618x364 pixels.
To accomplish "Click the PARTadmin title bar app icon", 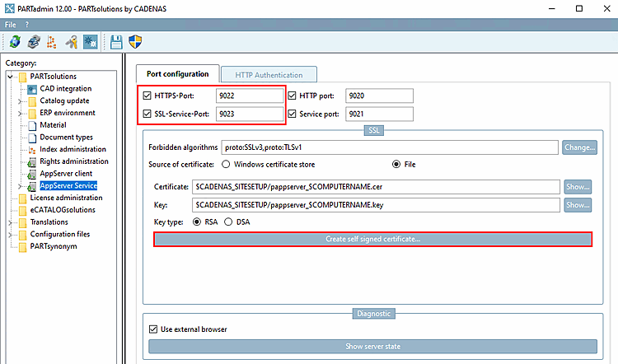I will (9, 8).
